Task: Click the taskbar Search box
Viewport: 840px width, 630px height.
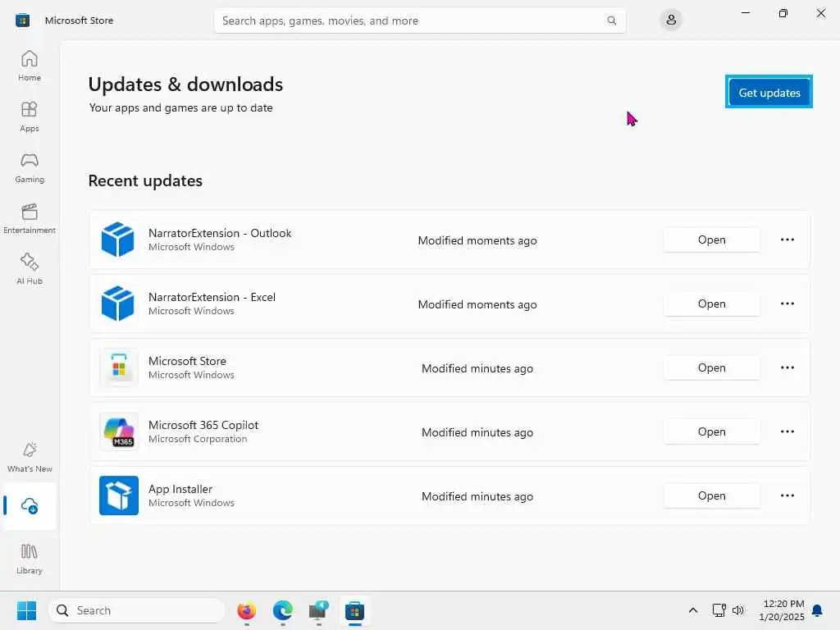Action: [137, 610]
